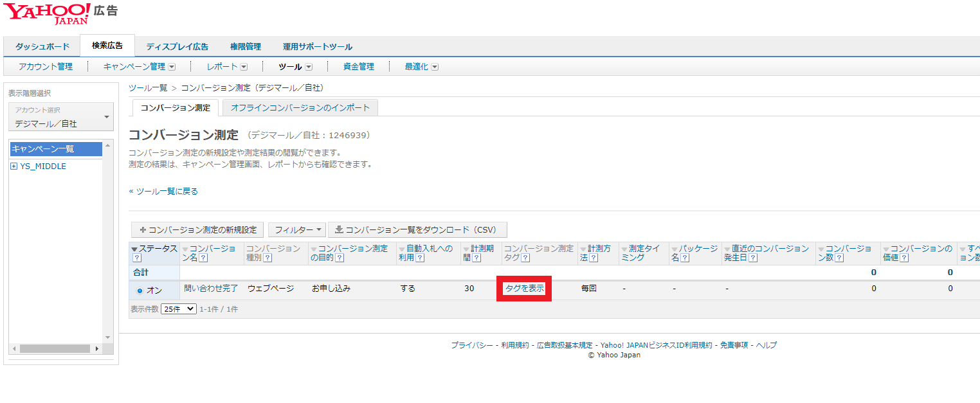This screenshot has height=403, width=980.
Task: Open アカウント管理 in the sub-navigation
Action: pos(46,67)
